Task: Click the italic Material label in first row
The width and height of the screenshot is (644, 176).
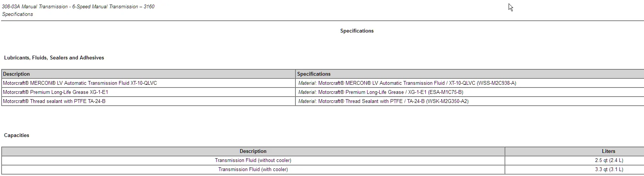Action: pyautogui.click(x=307, y=83)
